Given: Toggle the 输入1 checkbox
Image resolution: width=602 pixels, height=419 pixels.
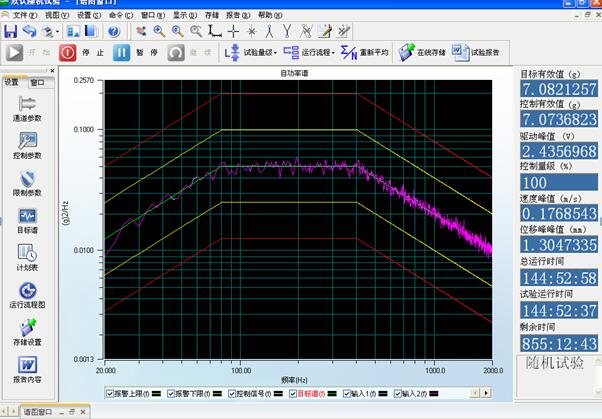Looking at the screenshot, I should pyautogui.click(x=347, y=394).
